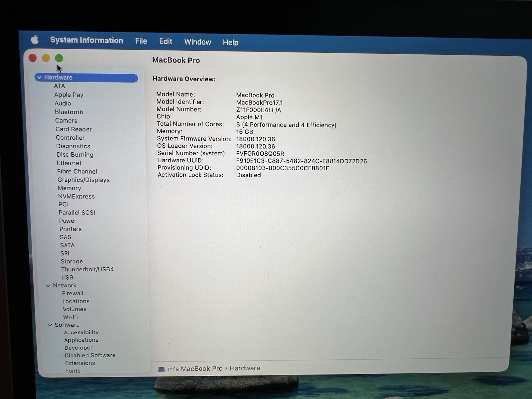Select Accessibility under Software
532x399 pixels.
81,332
